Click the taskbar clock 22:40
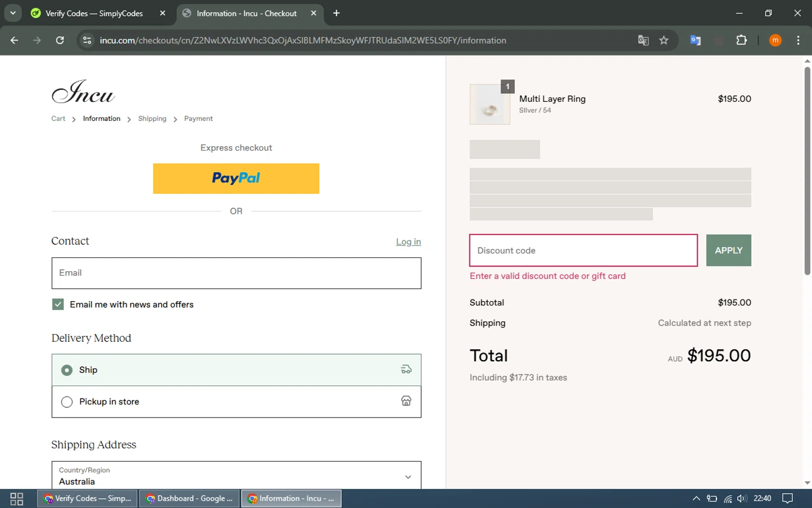 click(x=762, y=498)
